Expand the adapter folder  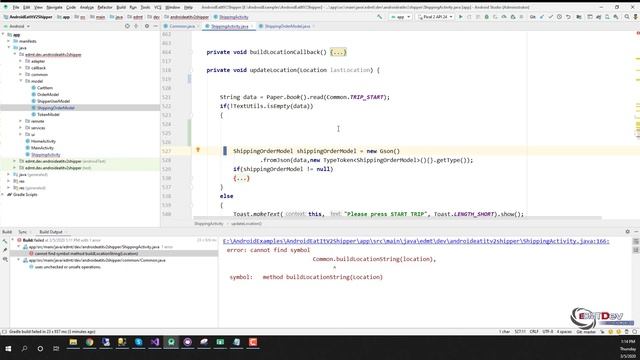(x=21, y=61)
